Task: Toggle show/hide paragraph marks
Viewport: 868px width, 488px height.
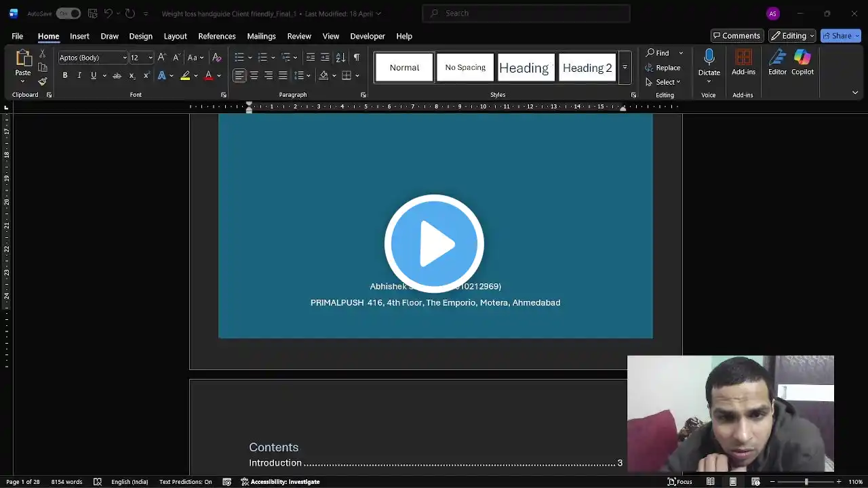Action: pos(357,58)
